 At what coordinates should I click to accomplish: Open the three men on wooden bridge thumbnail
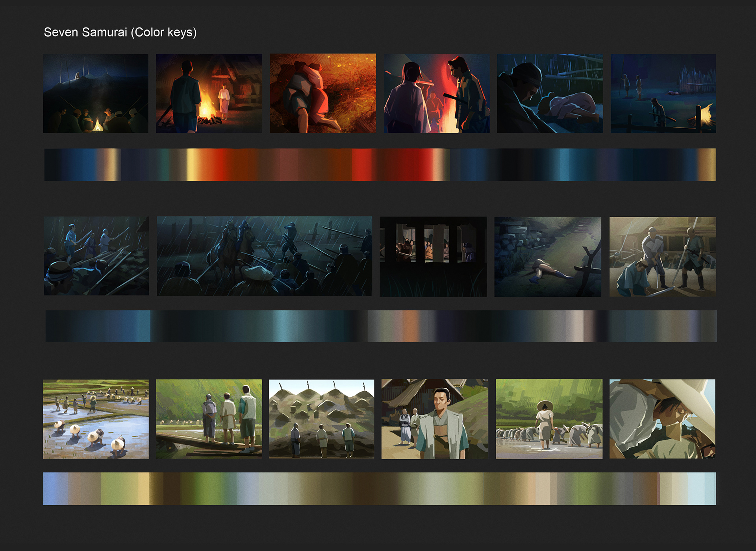click(209, 419)
